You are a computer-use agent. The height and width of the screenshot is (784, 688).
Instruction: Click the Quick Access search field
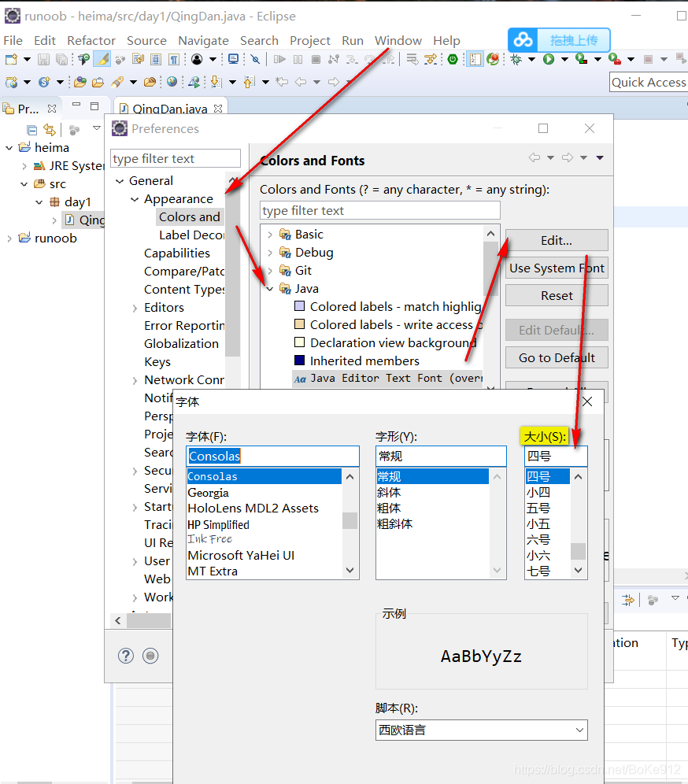[649, 82]
